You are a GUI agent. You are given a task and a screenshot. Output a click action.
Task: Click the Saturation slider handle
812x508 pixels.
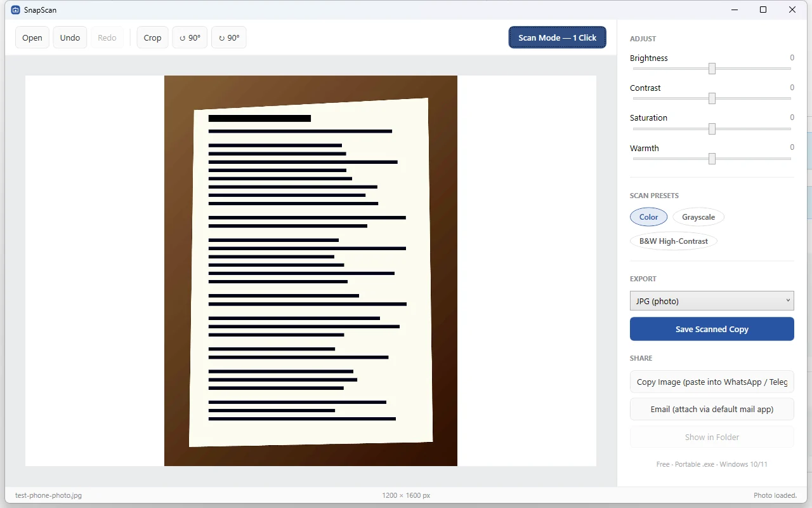coord(712,129)
